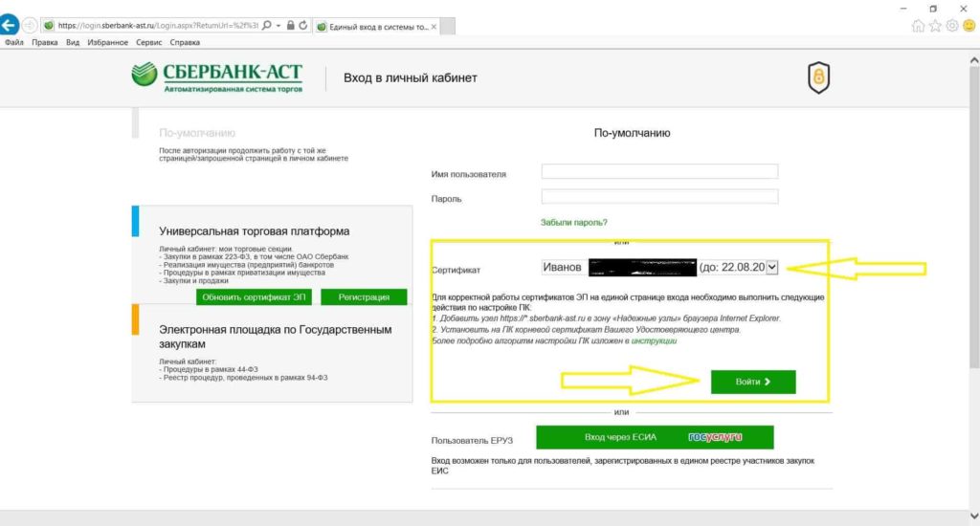The width and height of the screenshot is (980, 526).
Task: Click the smiley feedback icon
Action: [969, 26]
